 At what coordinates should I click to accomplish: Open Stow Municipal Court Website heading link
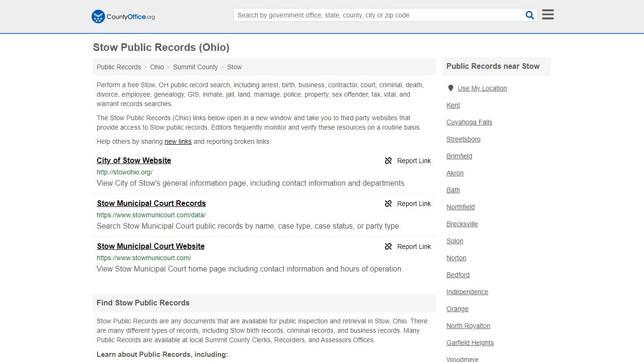coord(151,246)
